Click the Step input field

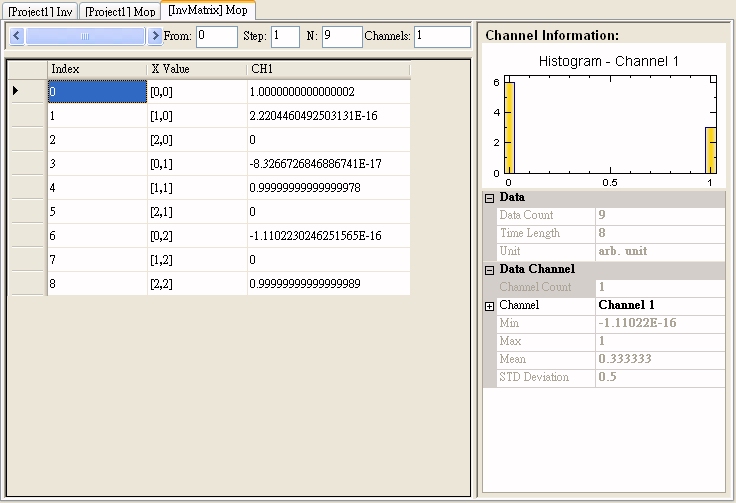point(285,36)
